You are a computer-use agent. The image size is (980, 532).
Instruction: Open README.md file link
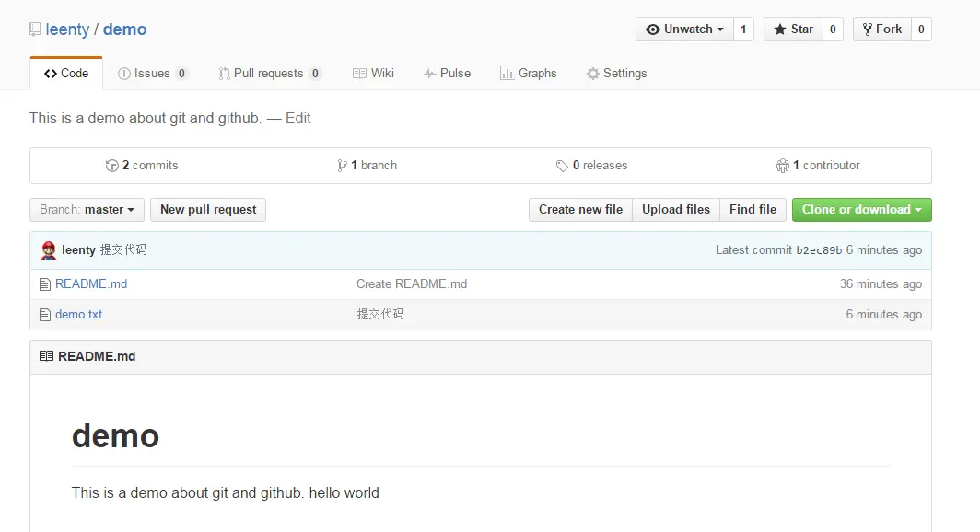point(91,284)
